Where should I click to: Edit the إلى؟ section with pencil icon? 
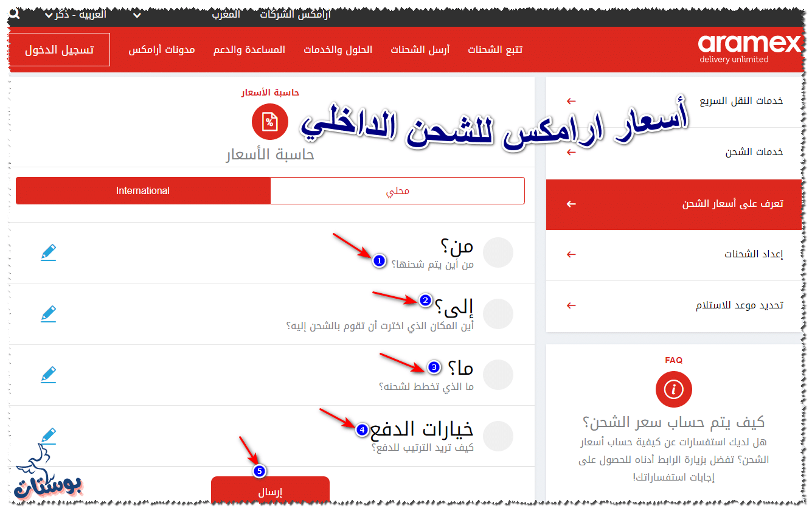pyautogui.click(x=49, y=313)
